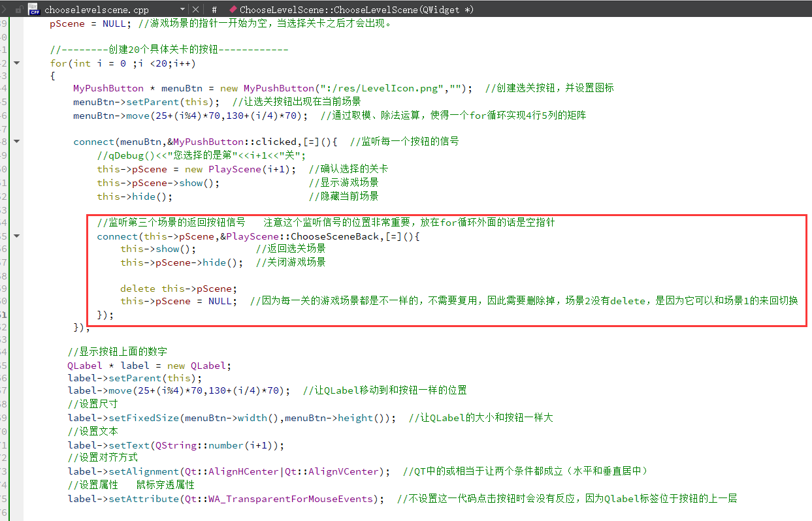
Task: Collapse the for(int i = 0 ;i <20;i++) block
Action: click(16, 63)
